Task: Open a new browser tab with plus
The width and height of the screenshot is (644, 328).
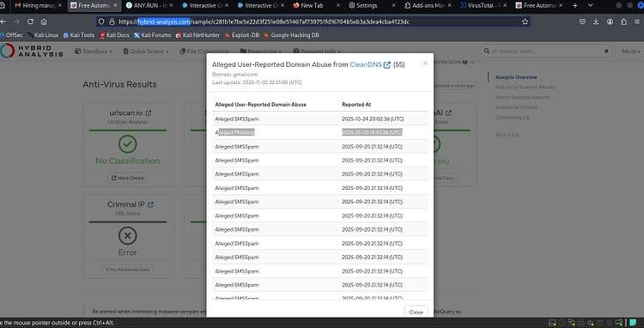Action: coord(575,6)
